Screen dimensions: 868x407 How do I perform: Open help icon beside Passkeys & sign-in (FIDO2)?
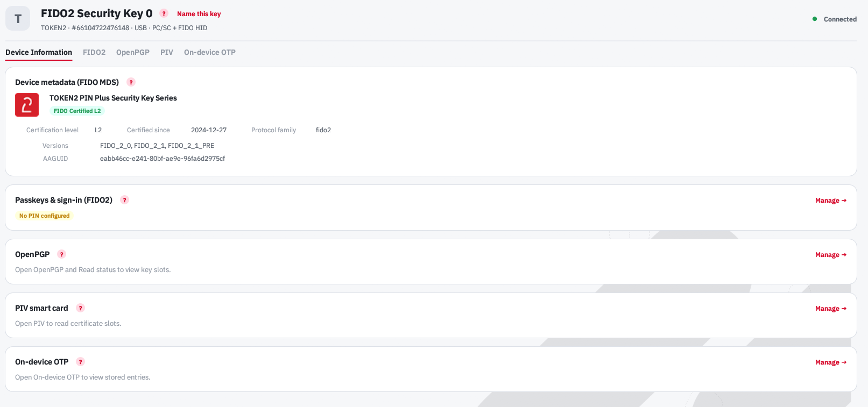pos(124,200)
